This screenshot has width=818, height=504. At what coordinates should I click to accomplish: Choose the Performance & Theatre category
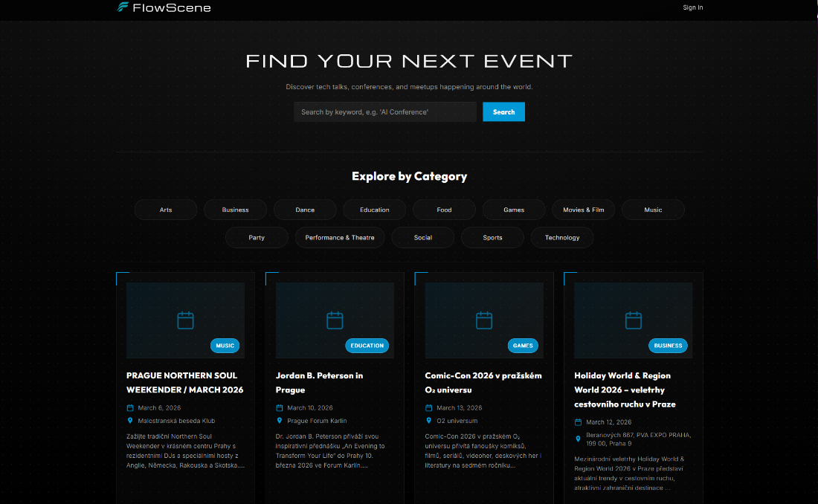pyautogui.click(x=340, y=238)
